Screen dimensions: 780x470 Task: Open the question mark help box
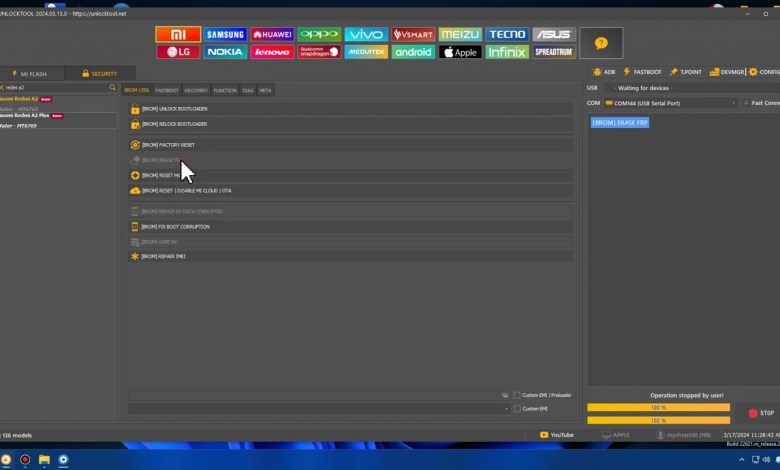[x=601, y=43]
